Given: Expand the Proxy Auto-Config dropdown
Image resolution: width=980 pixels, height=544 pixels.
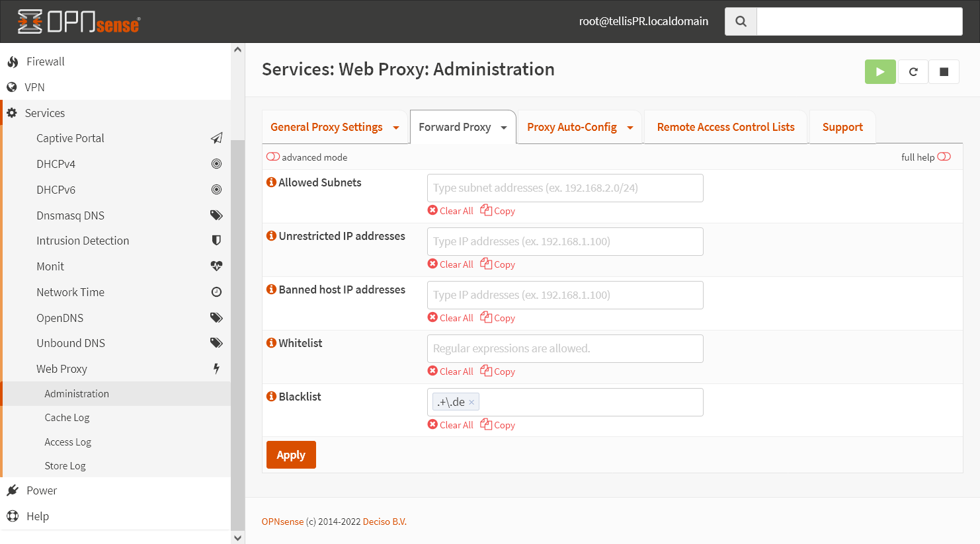Looking at the screenshot, I should (630, 127).
